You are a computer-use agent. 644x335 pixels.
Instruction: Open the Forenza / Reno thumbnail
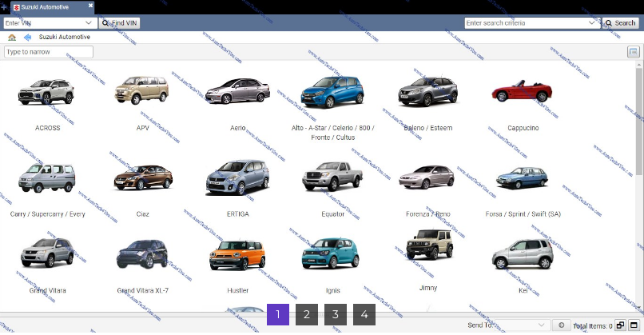427,177
